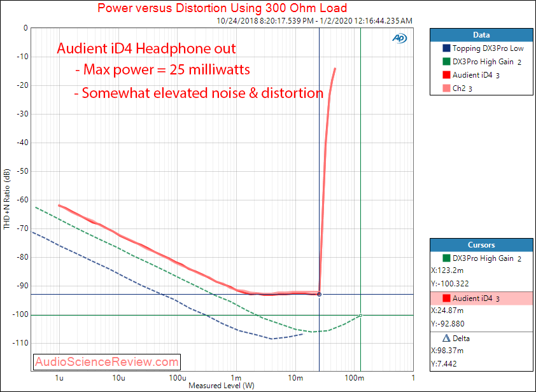Image resolution: width=536 pixels, height=392 pixels.
Task: Click the '1m' x-axis tick label
Action: (x=236, y=377)
